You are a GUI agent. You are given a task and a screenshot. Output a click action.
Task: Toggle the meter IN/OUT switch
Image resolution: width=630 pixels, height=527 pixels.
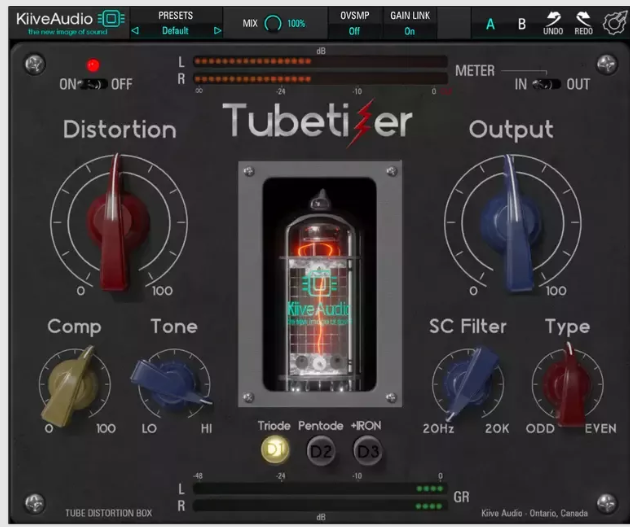(546, 84)
